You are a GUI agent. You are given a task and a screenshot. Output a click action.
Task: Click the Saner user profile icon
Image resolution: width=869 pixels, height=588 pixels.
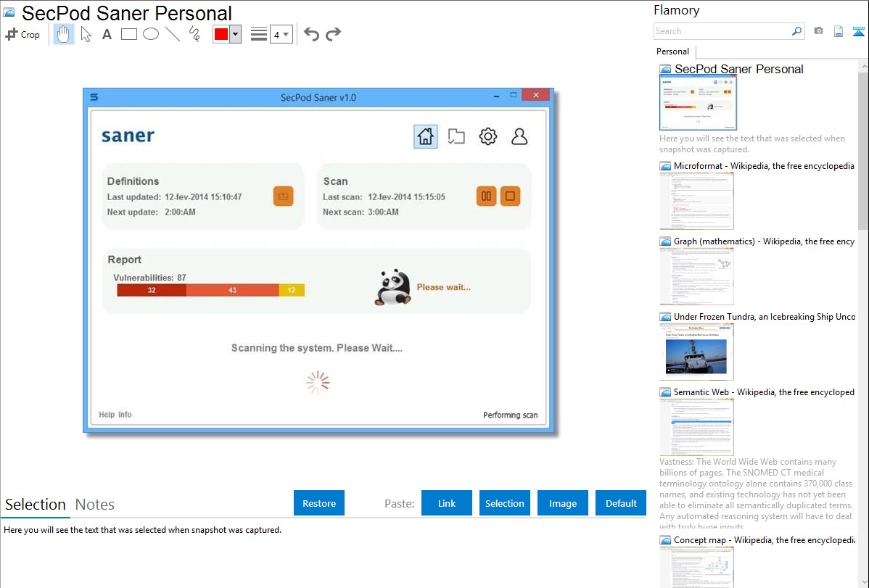[519, 136]
